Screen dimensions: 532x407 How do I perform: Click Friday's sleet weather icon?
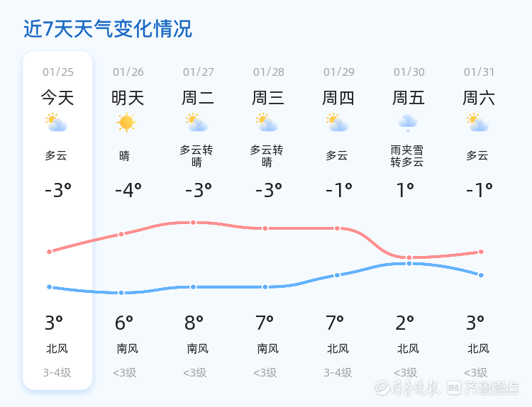[408, 123]
